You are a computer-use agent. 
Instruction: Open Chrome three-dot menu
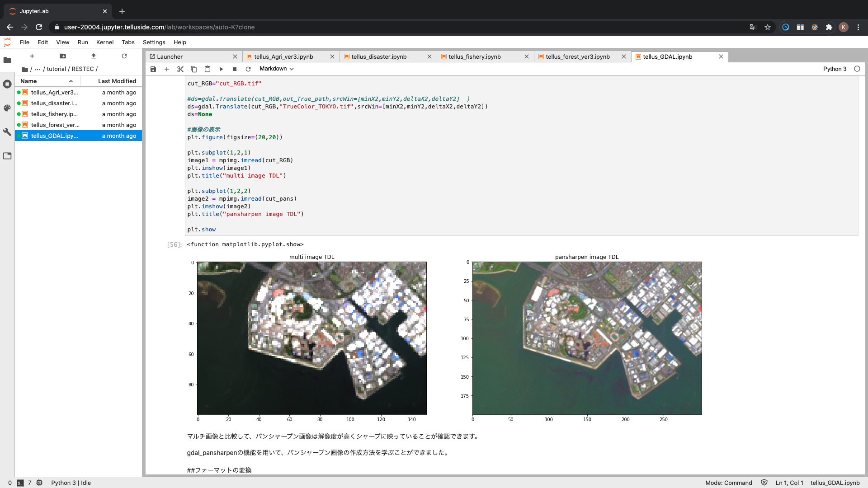coord(858,27)
